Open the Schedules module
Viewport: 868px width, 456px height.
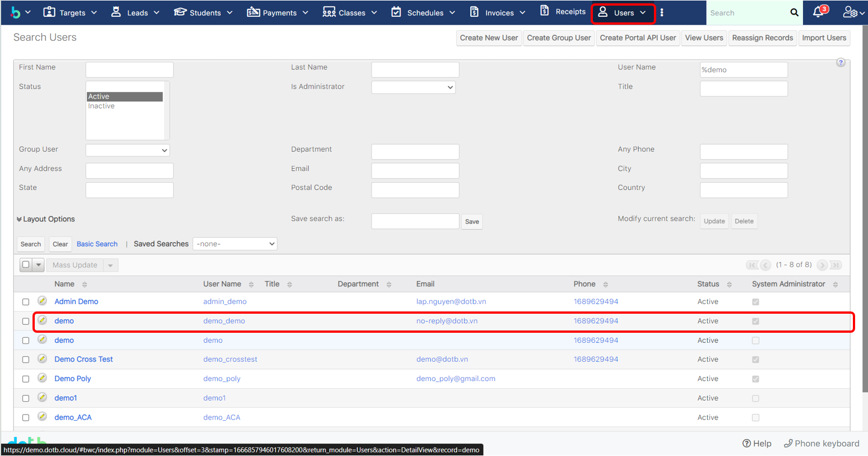(425, 13)
